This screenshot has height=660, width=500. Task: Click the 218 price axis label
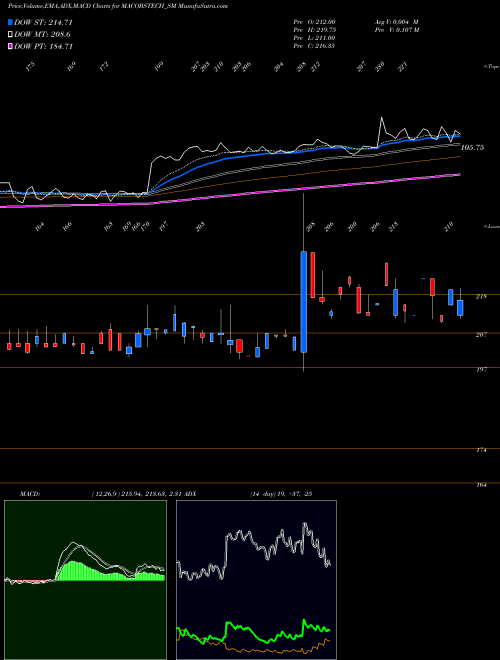pos(481,297)
